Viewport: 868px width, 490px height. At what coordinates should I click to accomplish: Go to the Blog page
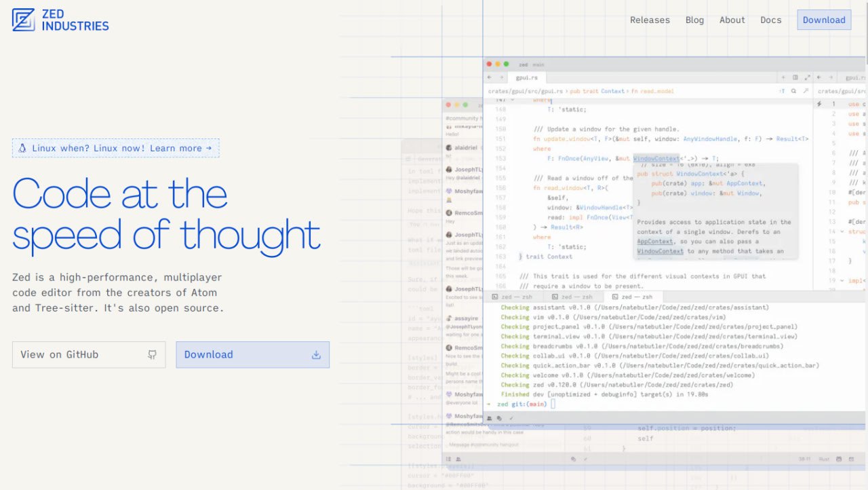point(694,20)
